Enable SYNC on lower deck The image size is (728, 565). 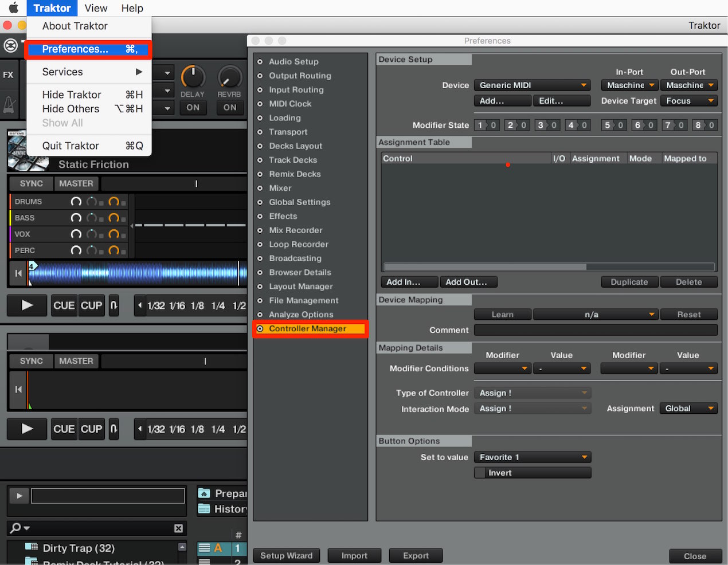point(31,361)
